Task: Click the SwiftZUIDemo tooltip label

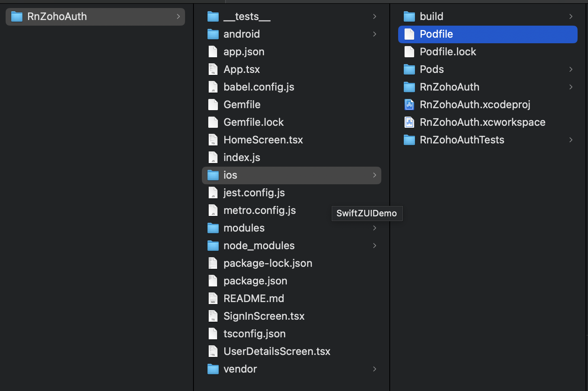Action: point(366,213)
